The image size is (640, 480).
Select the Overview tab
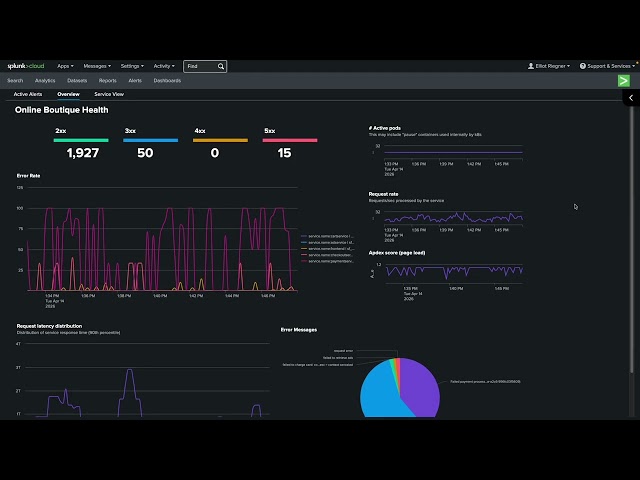(68, 94)
